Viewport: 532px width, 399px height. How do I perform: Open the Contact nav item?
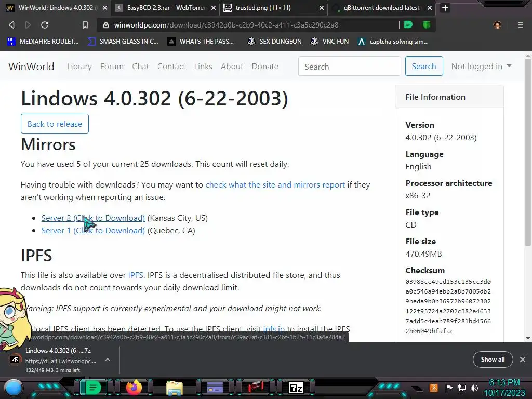click(171, 66)
